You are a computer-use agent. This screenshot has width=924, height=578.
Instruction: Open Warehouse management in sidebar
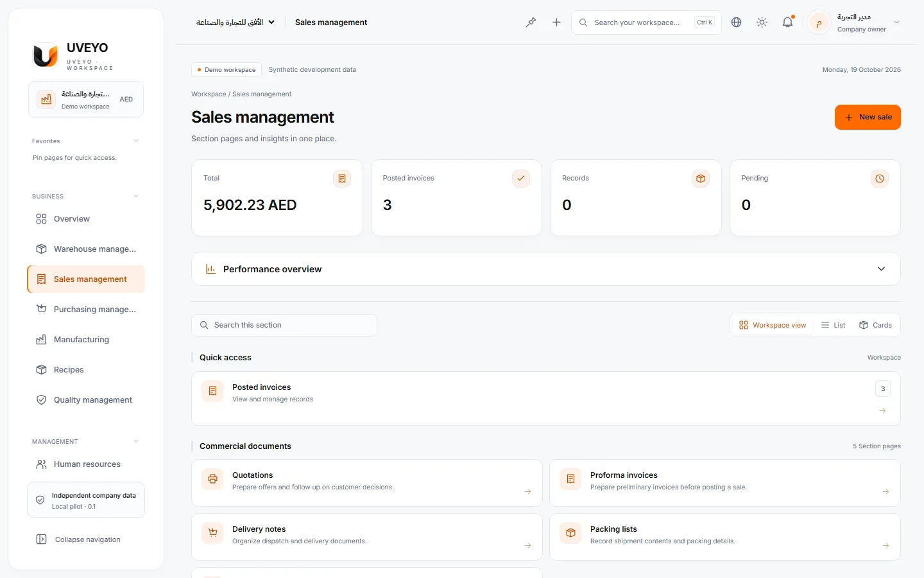pos(86,249)
